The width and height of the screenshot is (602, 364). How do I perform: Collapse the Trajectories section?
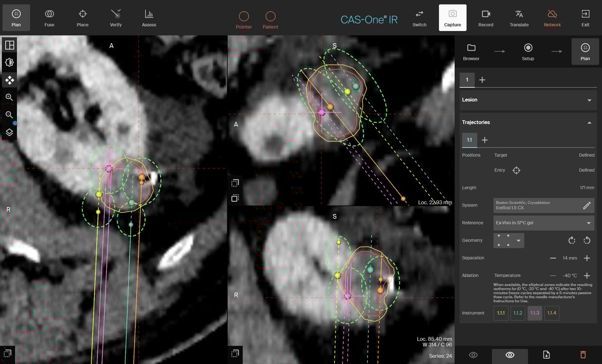pos(528,122)
